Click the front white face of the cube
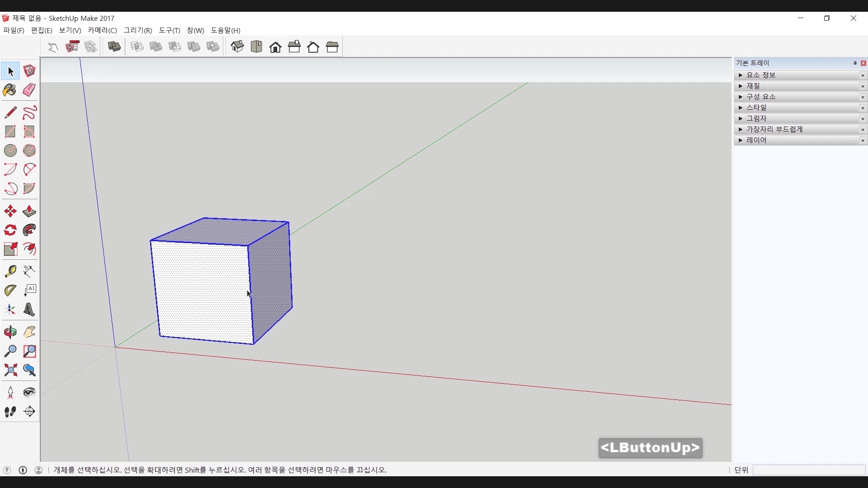868x488 pixels. point(201,291)
